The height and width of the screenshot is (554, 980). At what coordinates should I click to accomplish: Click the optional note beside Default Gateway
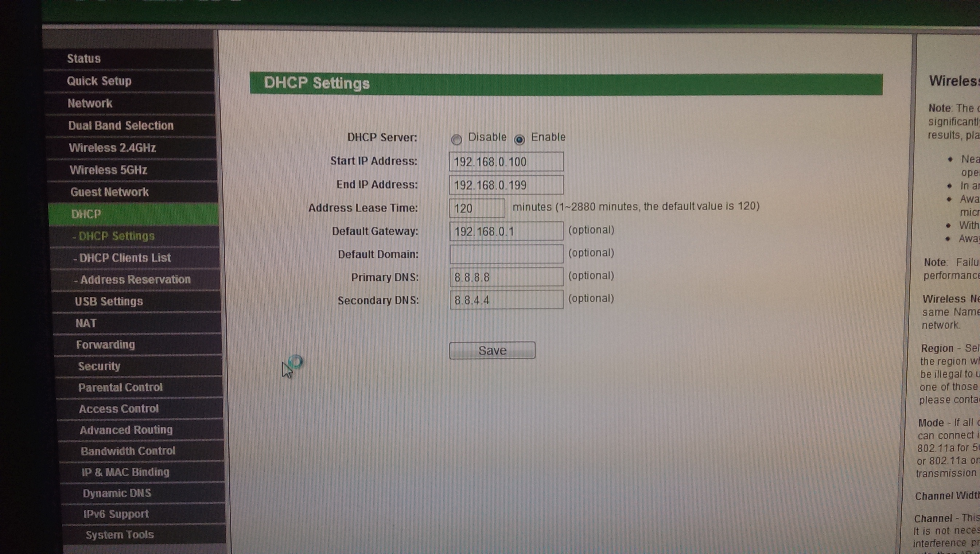click(x=591, y=230)
